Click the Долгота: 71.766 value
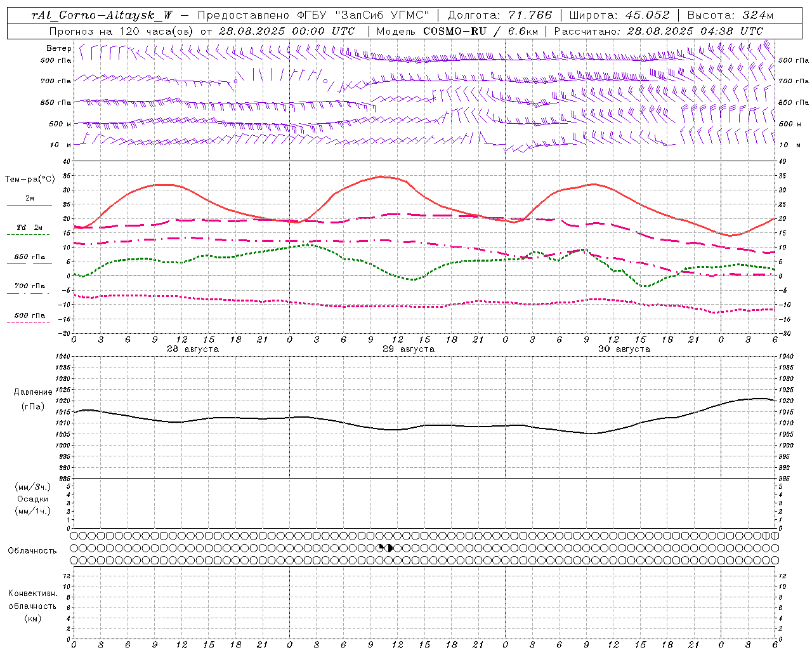Viewport: 812px width, 650px height. click(500, 15)
